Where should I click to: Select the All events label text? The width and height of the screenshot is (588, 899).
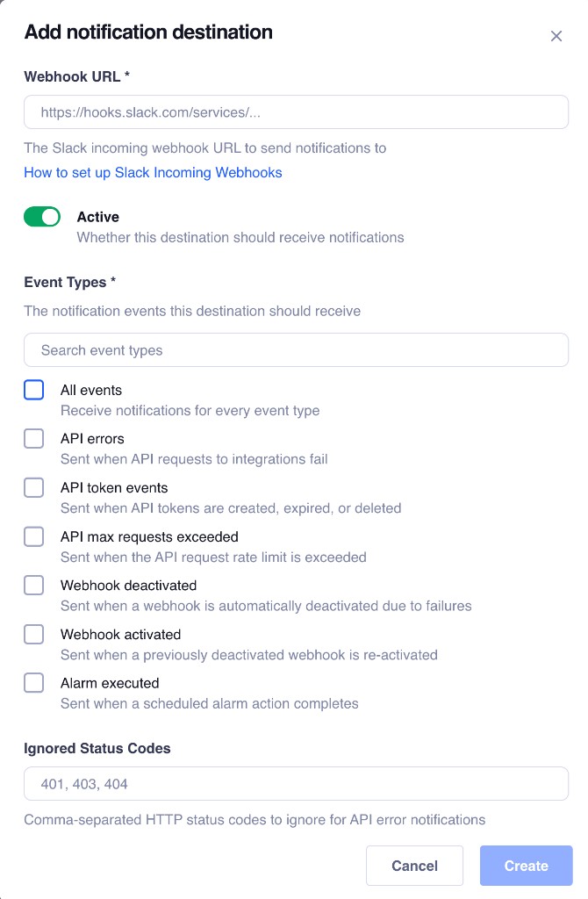point(91,390)
